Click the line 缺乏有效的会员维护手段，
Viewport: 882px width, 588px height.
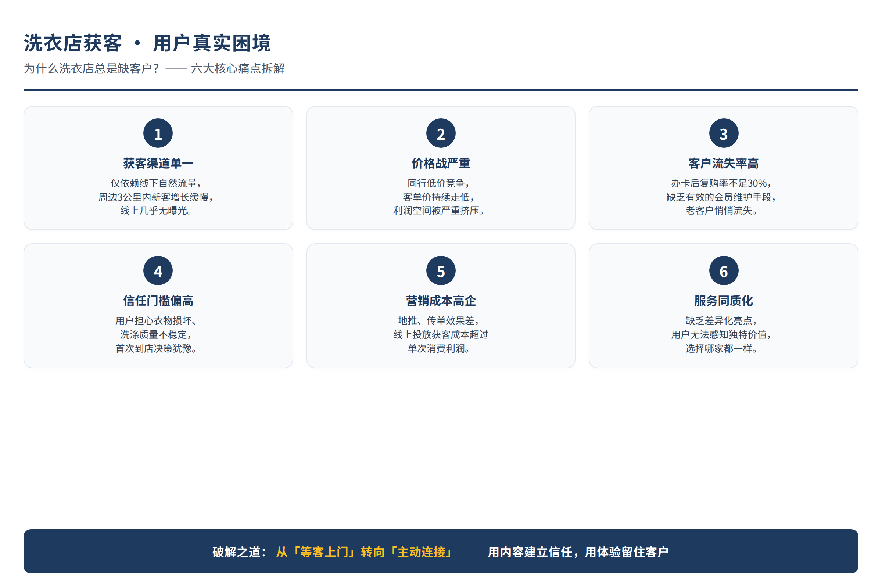(722, 197)
